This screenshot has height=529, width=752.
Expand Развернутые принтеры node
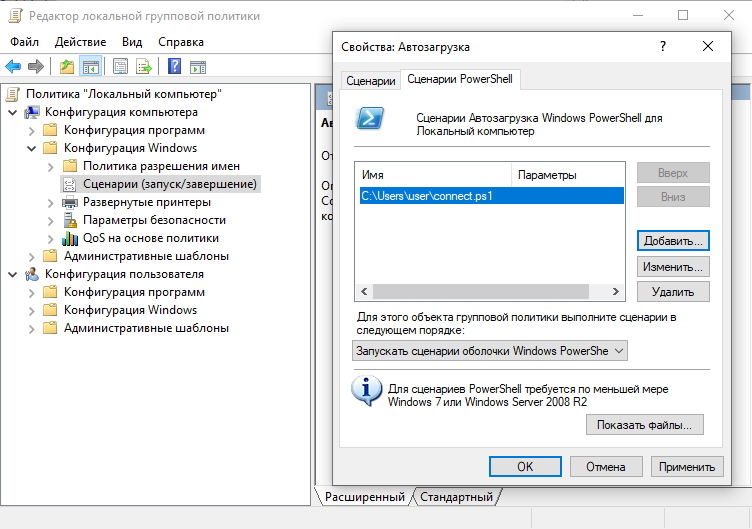(51, 203)
